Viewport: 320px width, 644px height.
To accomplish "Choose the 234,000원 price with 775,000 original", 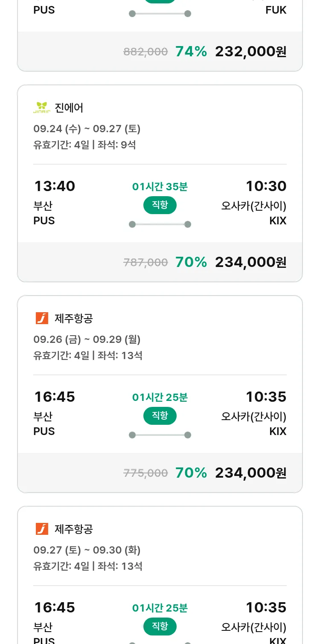I will (250, 473).
